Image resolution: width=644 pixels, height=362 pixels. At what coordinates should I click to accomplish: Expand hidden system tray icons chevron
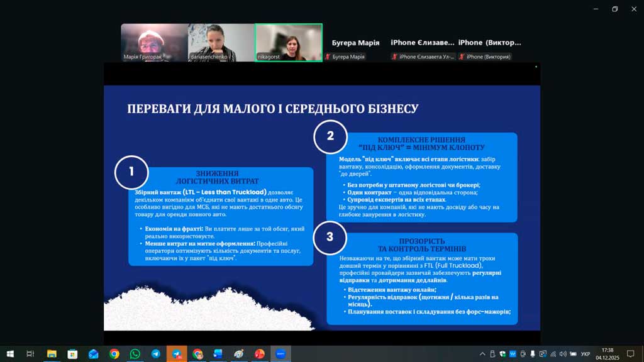482,354
